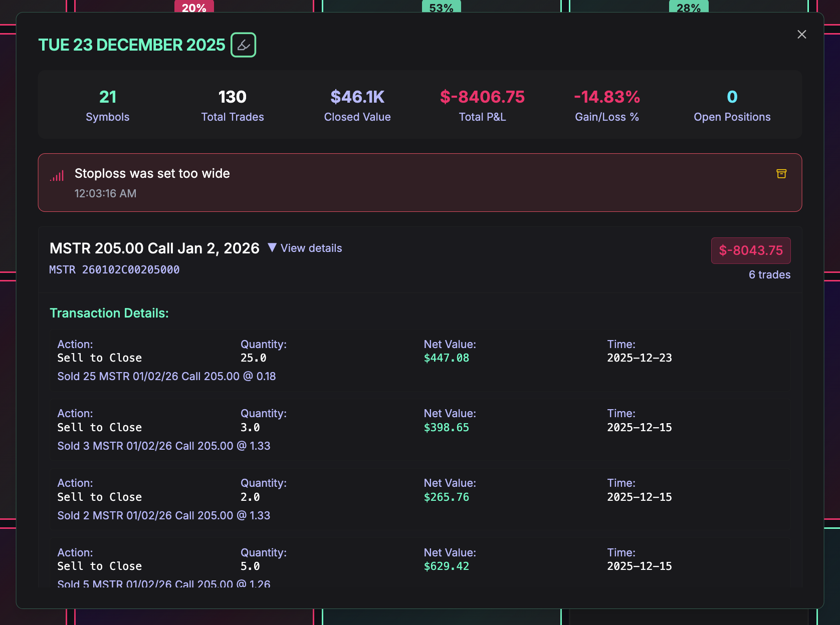Click the 21 Symbols stat
This screenshot has width=840, height=625.
click(x=108, y=105)
